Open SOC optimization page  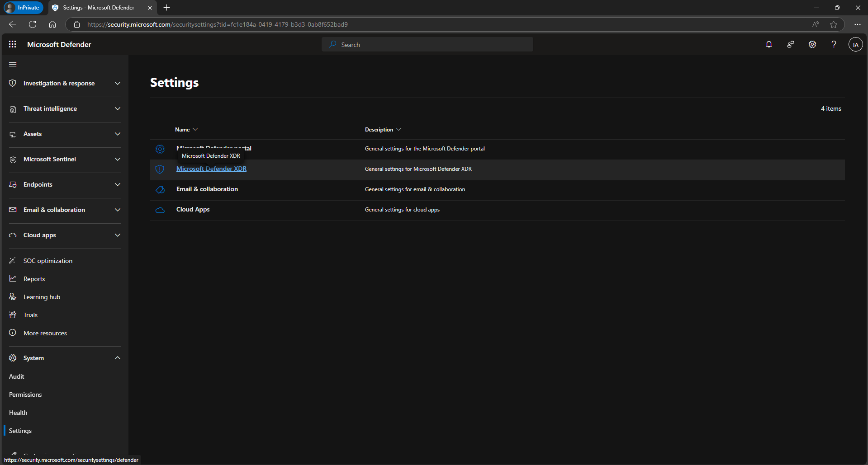(48, 261)
